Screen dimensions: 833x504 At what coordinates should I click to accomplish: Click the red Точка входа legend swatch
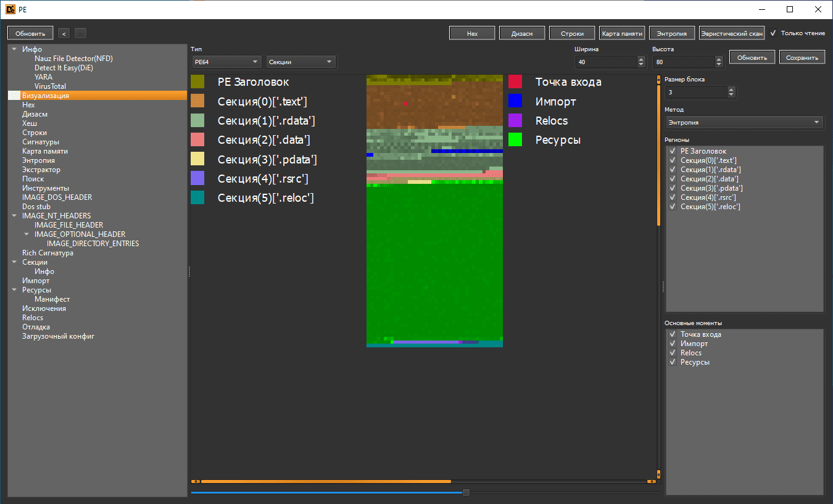coord(515,82)
